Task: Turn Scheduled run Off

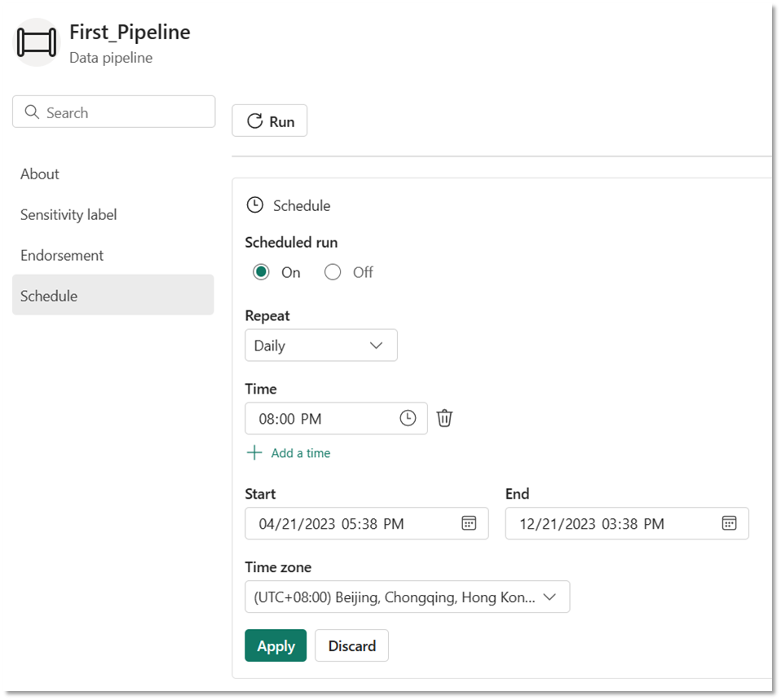Action: pos(333,272)
